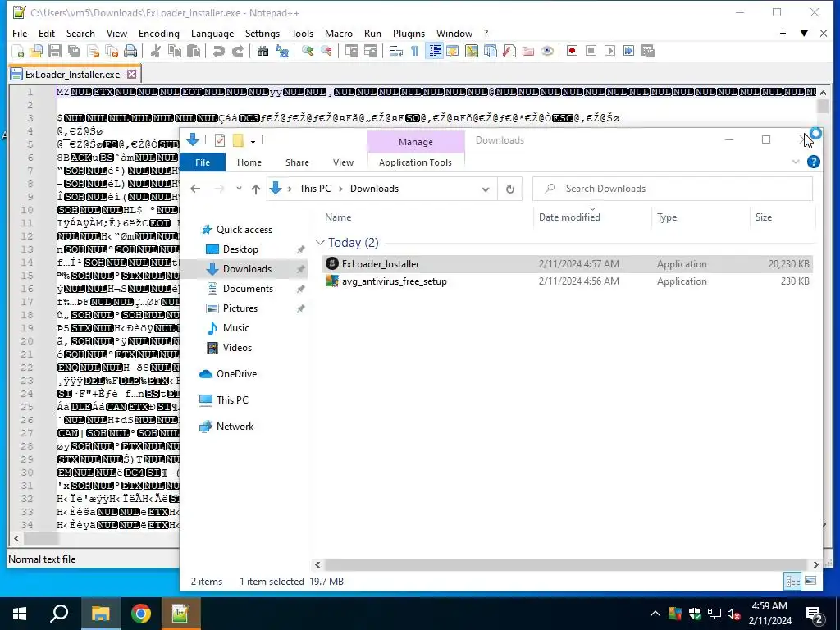The height and width of the screenshot is (630, 840).
Task: Go back in Explorer navigation
Action: [195, 189]
